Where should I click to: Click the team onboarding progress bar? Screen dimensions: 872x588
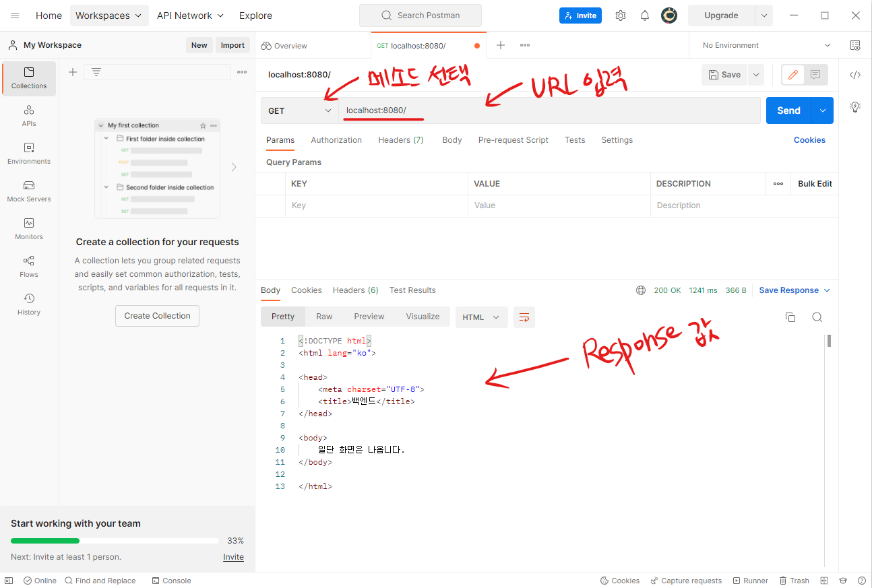115,540
